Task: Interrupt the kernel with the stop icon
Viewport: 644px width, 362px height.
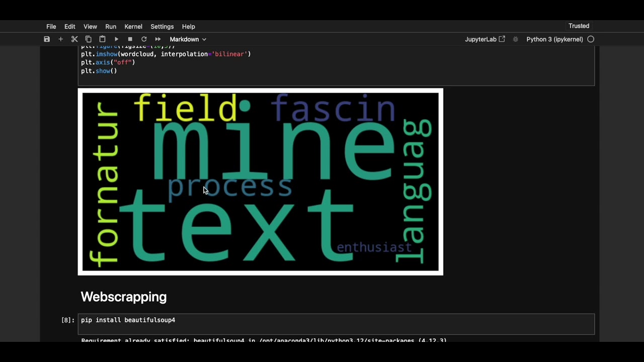Action: [x=130, y=39]
